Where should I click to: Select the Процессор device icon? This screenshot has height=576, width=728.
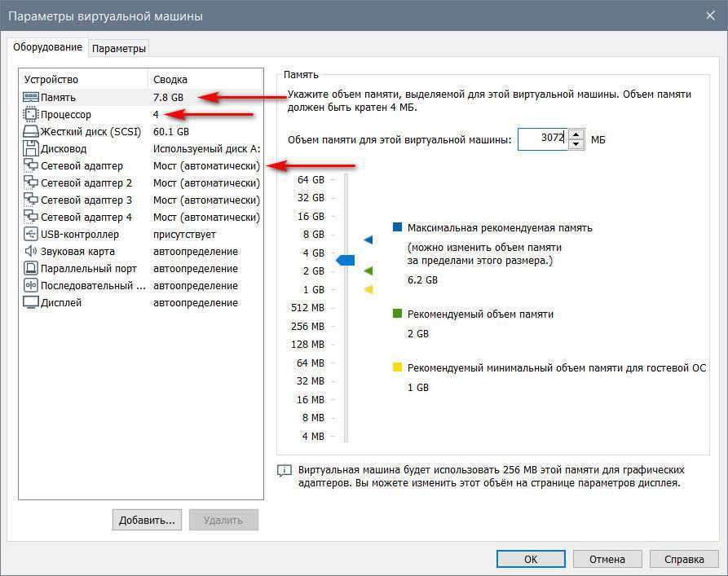(x=30, y=114)
